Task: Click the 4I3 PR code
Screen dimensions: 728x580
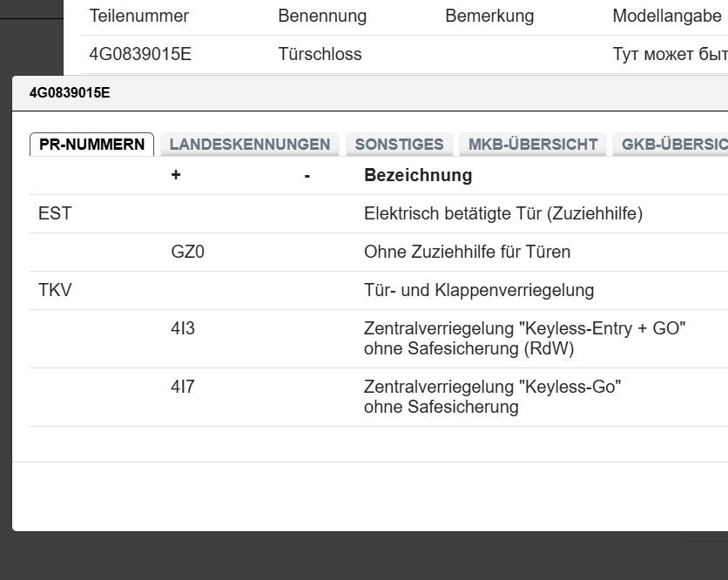Action: point(183,328)
